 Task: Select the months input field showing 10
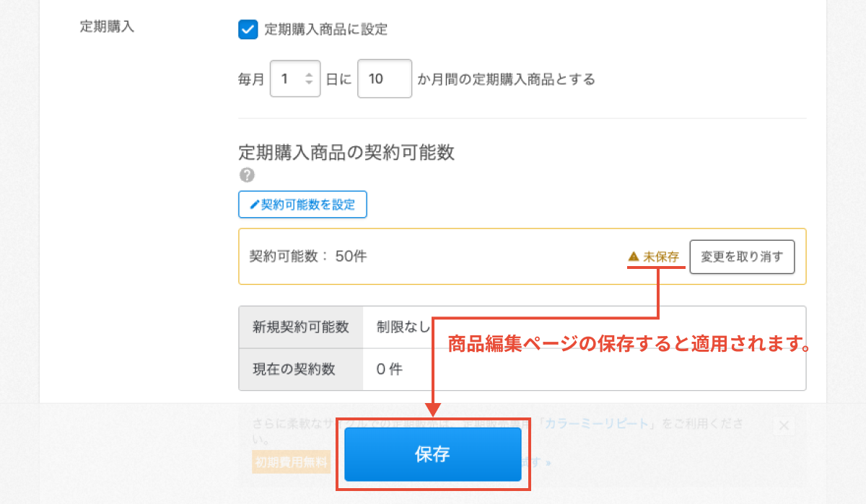[x=384, y=78]
